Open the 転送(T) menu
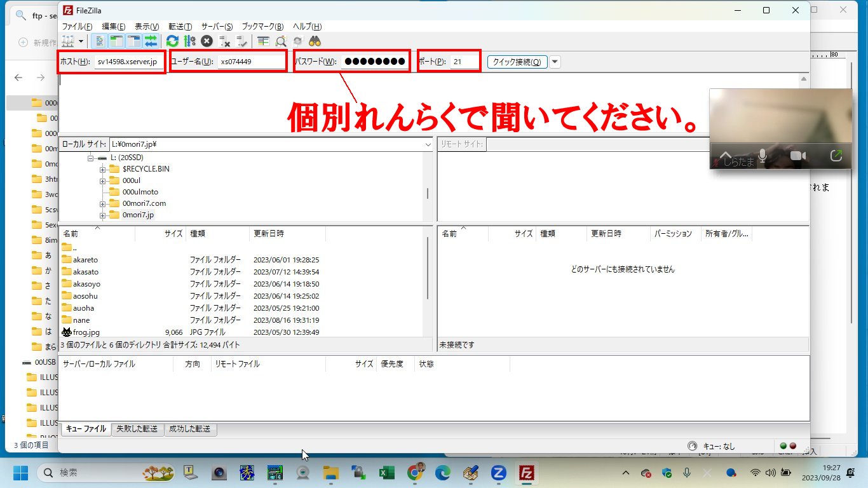 (180, 27)
